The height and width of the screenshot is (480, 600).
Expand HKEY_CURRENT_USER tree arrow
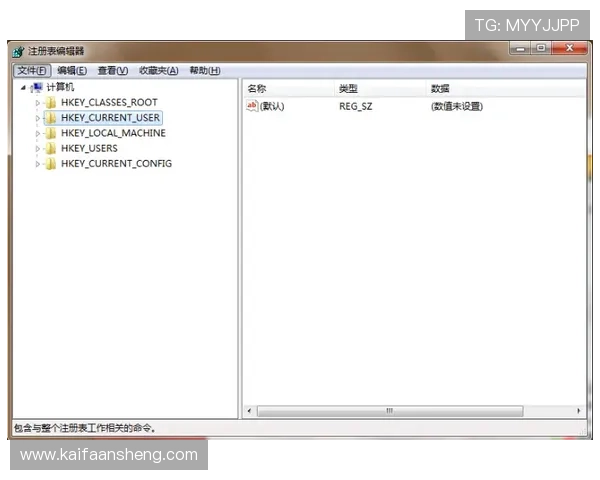(x=38, y=118)
